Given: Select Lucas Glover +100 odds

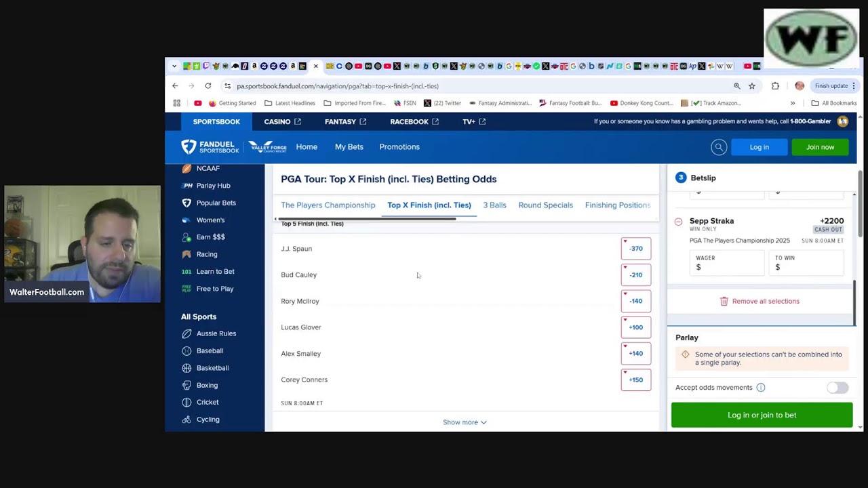Looking at the screenshot, I should pyautogui.click(x=635, y=327).
